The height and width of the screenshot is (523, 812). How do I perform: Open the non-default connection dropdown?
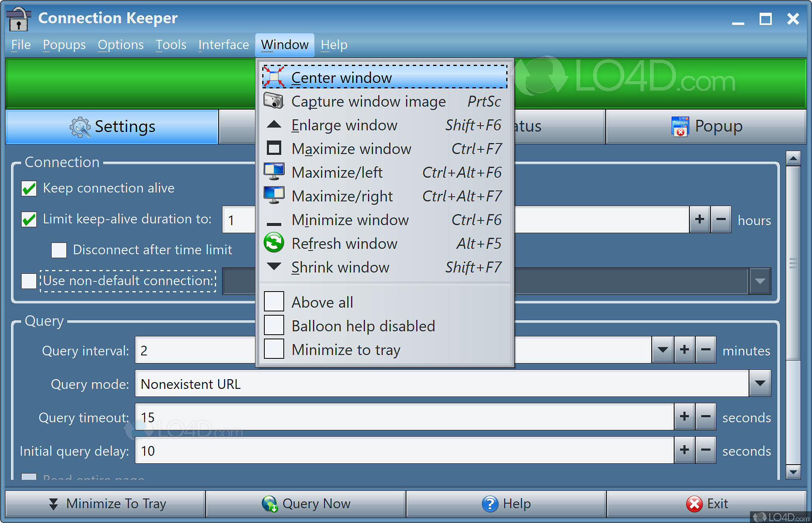coord(760,281)
